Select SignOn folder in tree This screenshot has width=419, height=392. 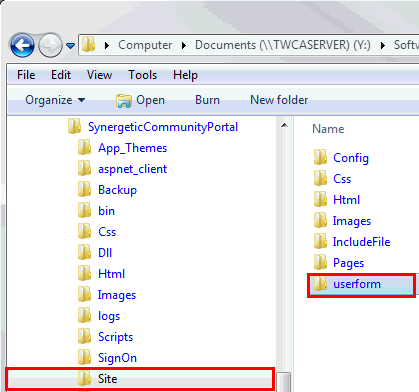click(x=117, y=358)
